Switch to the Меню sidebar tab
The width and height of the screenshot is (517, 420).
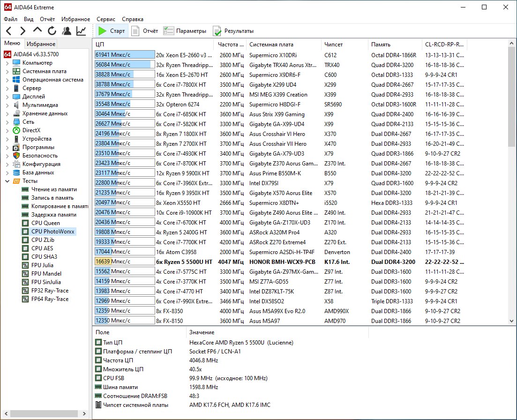pyautogui.click(x=12, y=43)
